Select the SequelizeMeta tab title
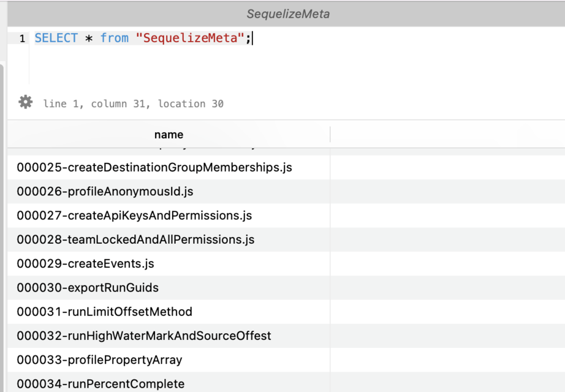Screen dimensions: 565x392 coord(288,13)
